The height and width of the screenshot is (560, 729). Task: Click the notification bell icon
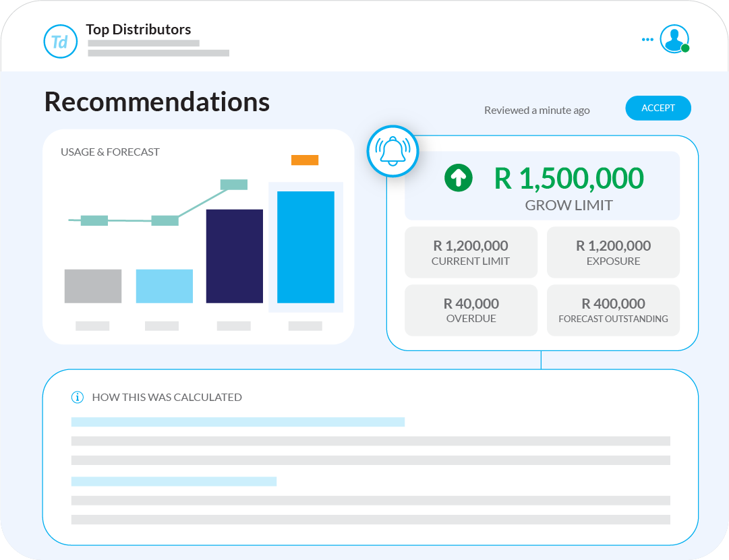pos(392,151)
